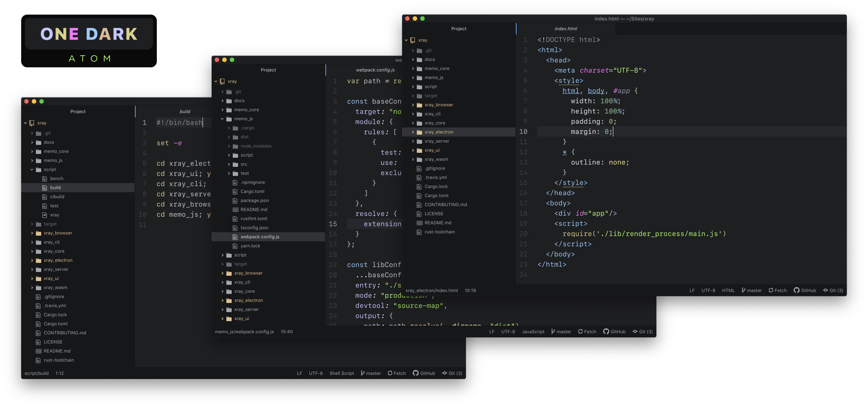The width and height of the screenshot is (868, 407).
Task: Click 10:19 cursor position in index.html status bar
Action: pos(470,290)
